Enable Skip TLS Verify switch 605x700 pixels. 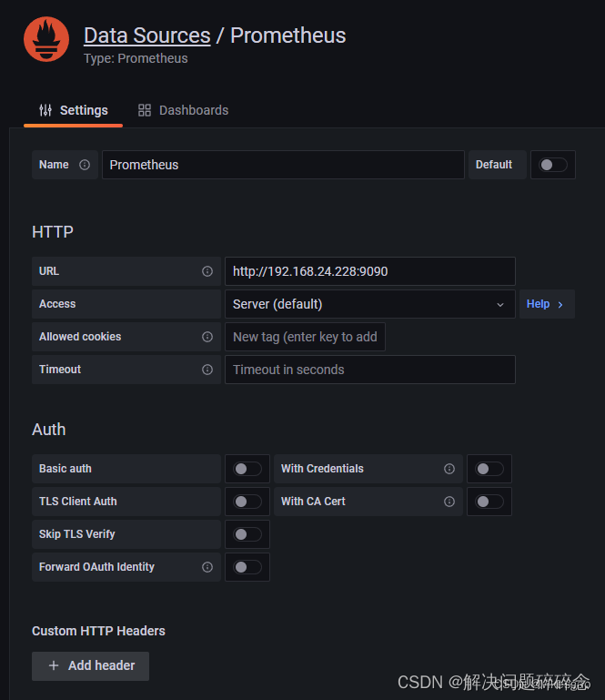tap(247, 534)
